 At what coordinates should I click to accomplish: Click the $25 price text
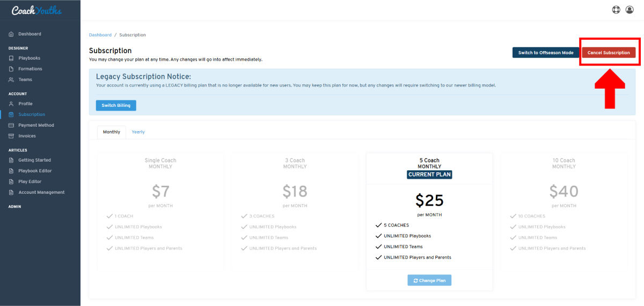coord(429,200)
